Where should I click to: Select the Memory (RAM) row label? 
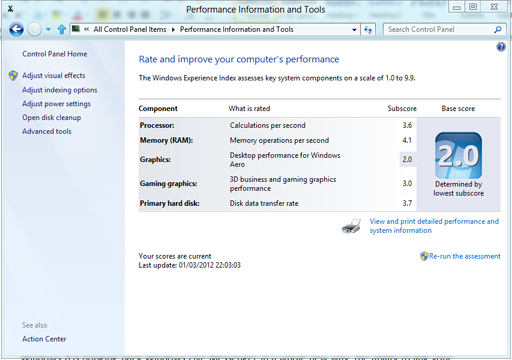(x=166, y=140)
